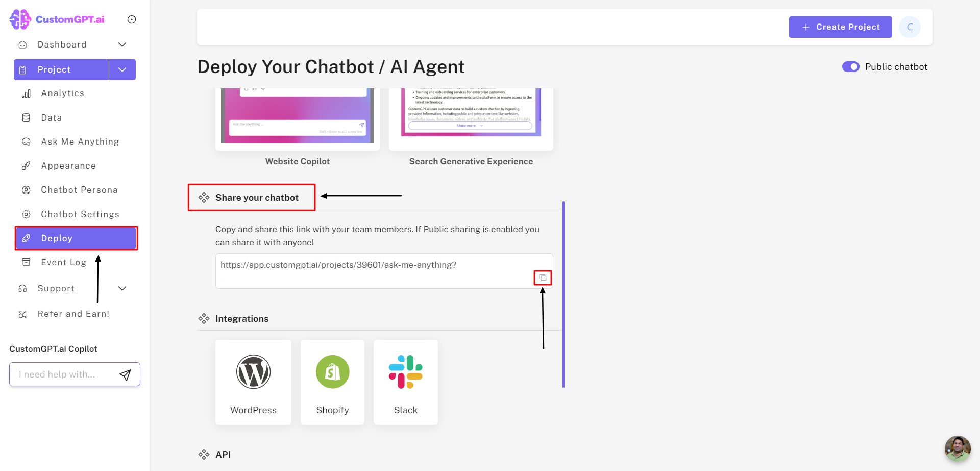
Task: Expand the Dashboard chevron
Action: click(x=122, y=44)
